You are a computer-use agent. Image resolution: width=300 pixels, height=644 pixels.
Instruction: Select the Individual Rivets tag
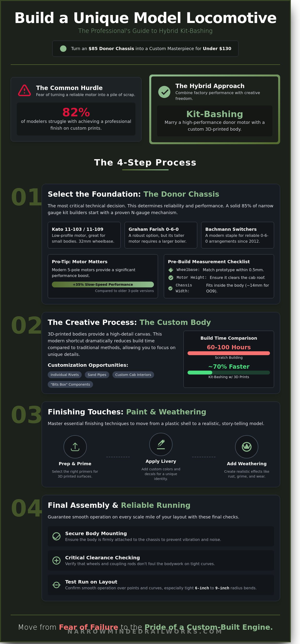click(x=65, y=374)
